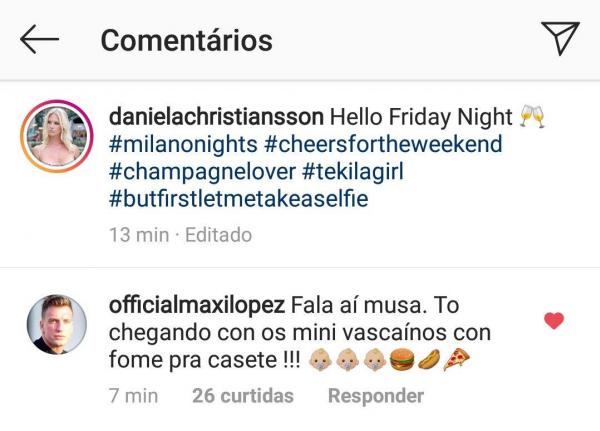Tap the clinking champagne glasses emoji
The height and width of the screenshot is (431, 600).
(x=533, y=116)
